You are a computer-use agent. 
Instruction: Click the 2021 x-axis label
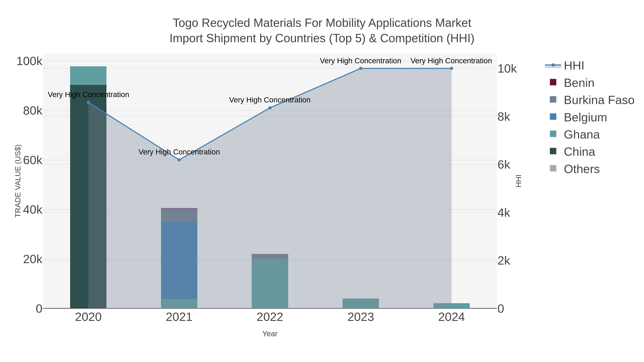179,317
